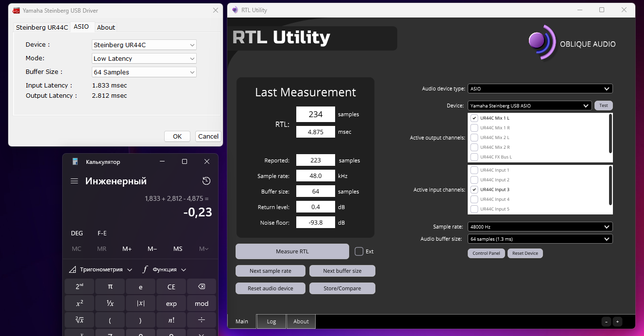Open Audio buffer size dropdown
Image resolution: width=644 pixels, height=336 pixels.
click(x=540, y=239)
